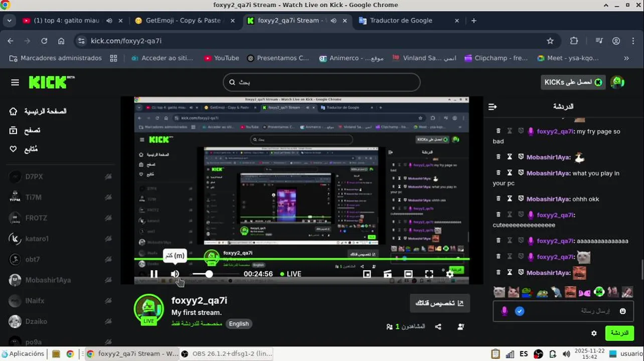The width and height of the screenshot is (644, 361).
Task: Enter fullscreen in the video player
Action: click(429, 274)
